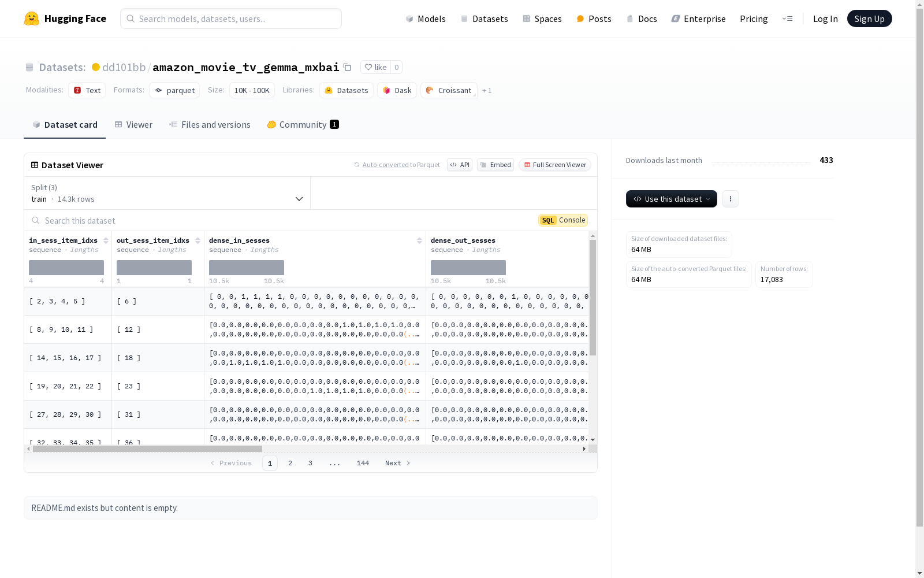924x578 pixels.
Task: Switch to the Viewer tab
Action: [x=133, y=125]
